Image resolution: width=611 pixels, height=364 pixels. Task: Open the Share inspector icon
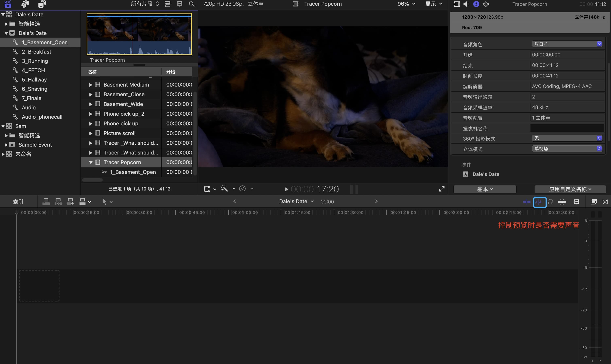pyautogui.click(x=486, y=4)
